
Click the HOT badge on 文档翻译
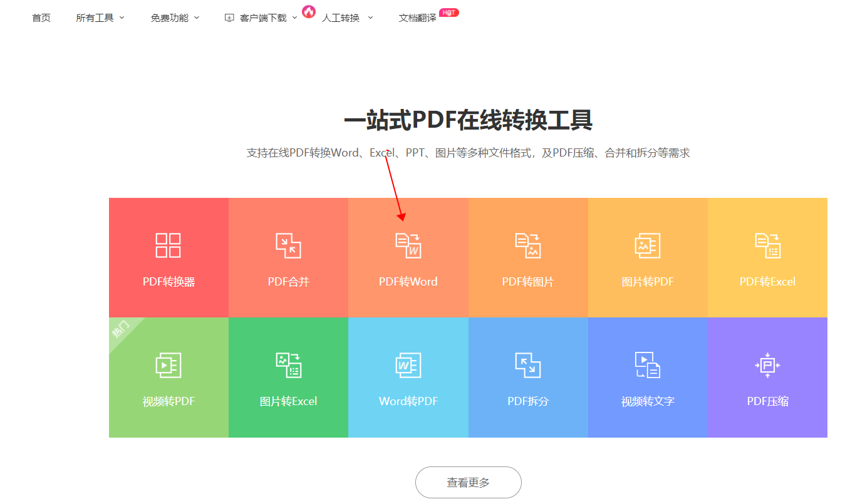point(449,13)
